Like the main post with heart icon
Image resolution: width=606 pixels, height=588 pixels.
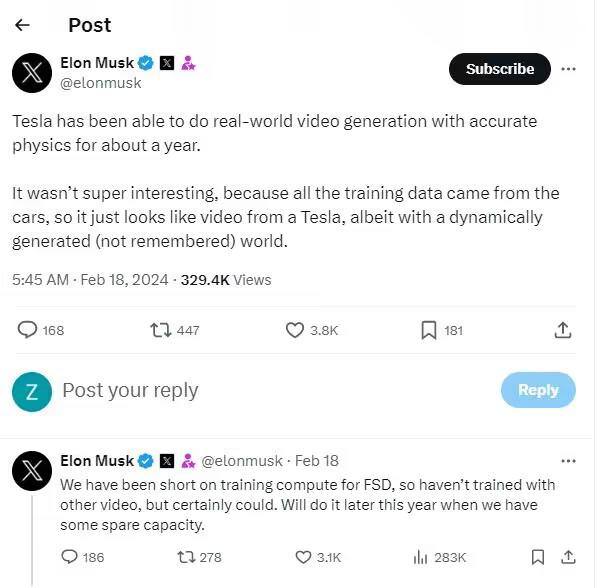pos(295,330)
